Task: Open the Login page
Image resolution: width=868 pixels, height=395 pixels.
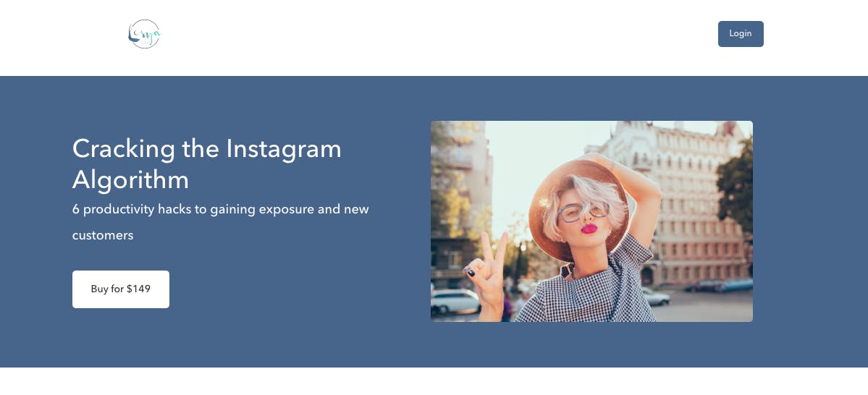Action: point(741,34)
